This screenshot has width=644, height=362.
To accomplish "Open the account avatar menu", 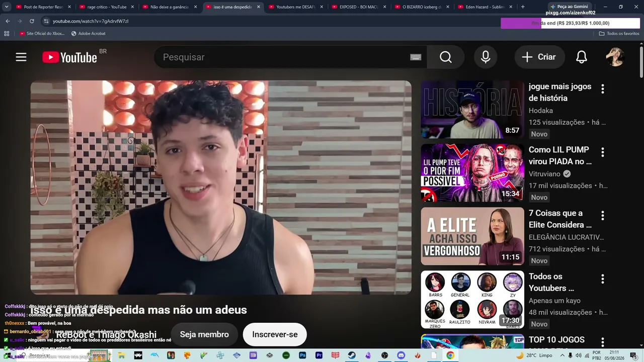I will coord(615,57).
